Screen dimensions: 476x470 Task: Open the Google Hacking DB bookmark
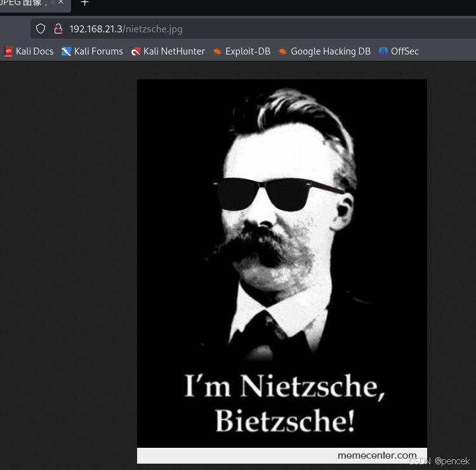(324, 51)
